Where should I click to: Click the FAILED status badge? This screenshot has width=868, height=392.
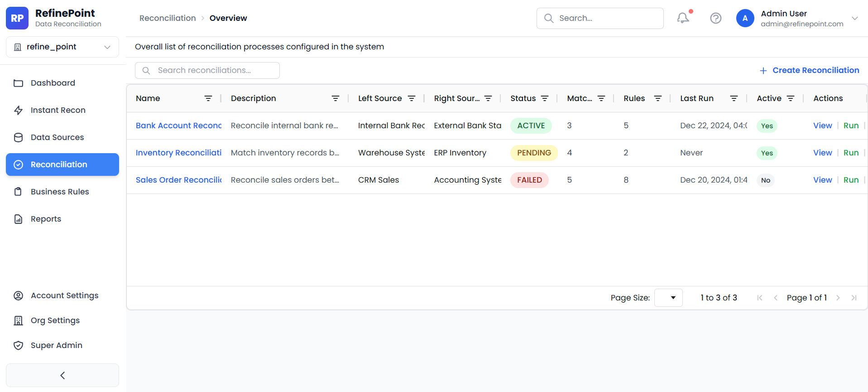click(x=529, y=180)
